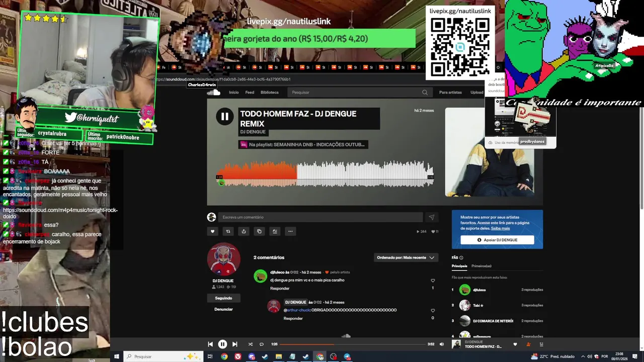Image resolution: width=644 pixels, height=362 pixels.
Task: Click the track thumbnail in the player bar
Action: [x=456, y=344]
